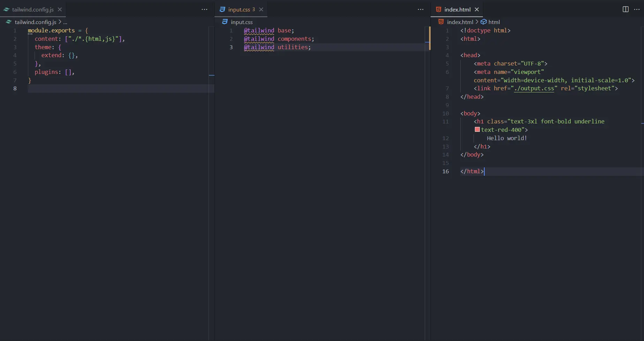Open More Actions menu in input.css editor group
Viewport: 644px width, 341px height.
coord(421,9)
